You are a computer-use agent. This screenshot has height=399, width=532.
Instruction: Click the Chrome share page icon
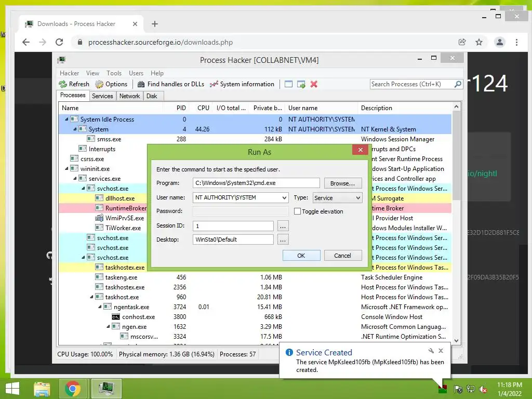(x=462, y=42)
